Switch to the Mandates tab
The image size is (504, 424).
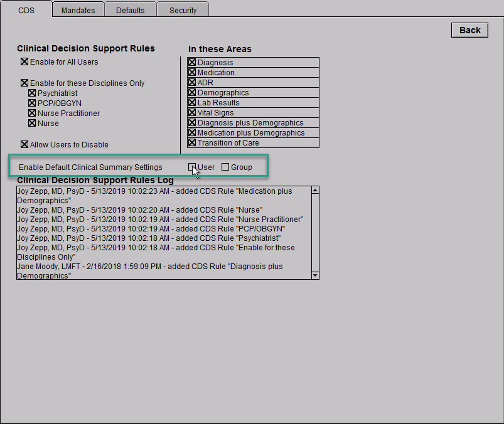click(78, 10)
